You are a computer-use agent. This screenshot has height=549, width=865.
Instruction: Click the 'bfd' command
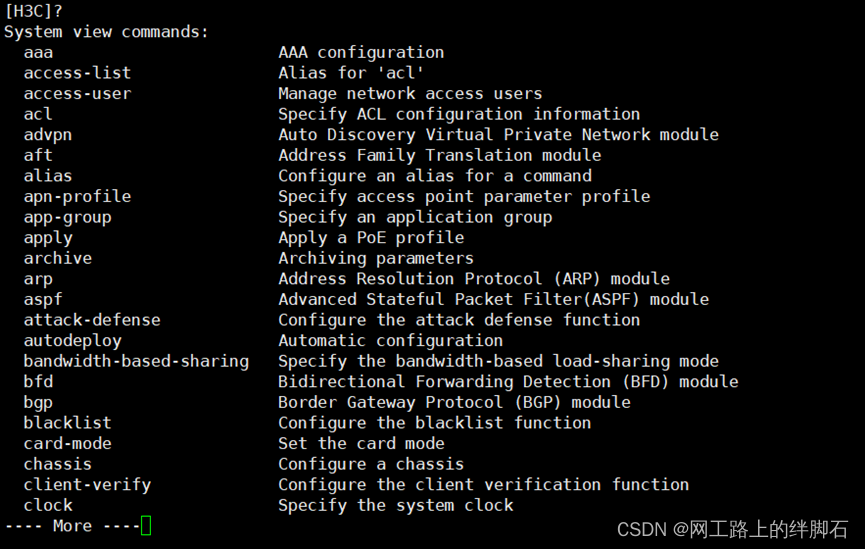[x=38, y=382]
